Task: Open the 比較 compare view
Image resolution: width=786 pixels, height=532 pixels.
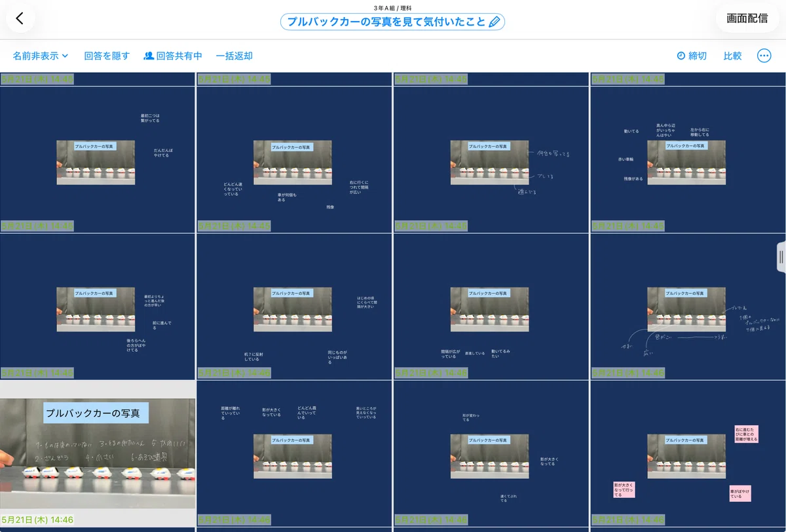Action: (x=732, y=56)
